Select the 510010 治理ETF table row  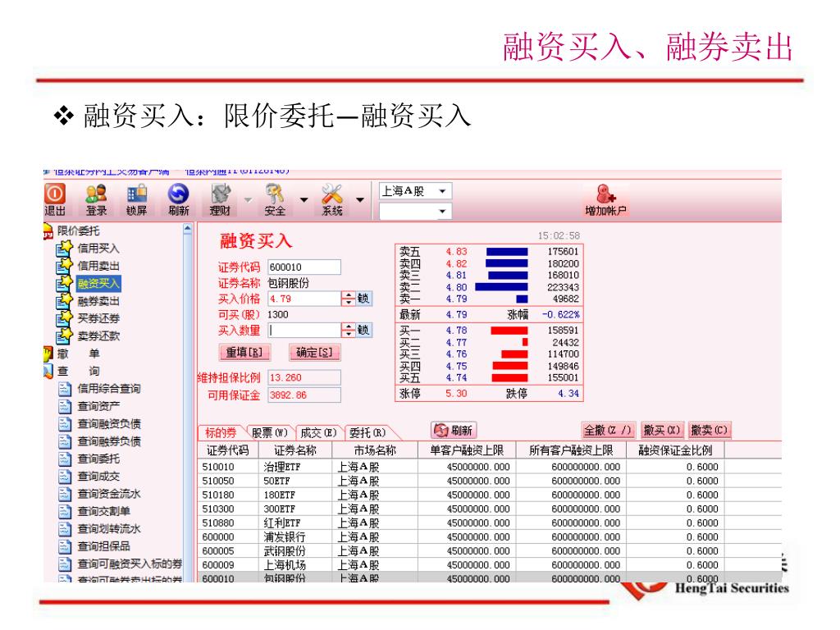pyautogui.click(x=490, y=467)
